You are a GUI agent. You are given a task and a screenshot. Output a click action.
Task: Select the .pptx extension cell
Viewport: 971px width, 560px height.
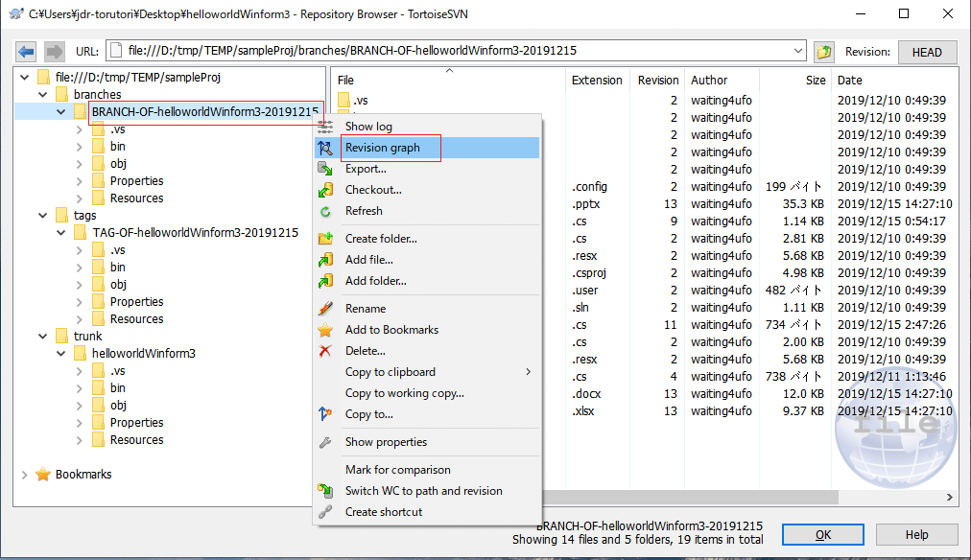point(586,204)
